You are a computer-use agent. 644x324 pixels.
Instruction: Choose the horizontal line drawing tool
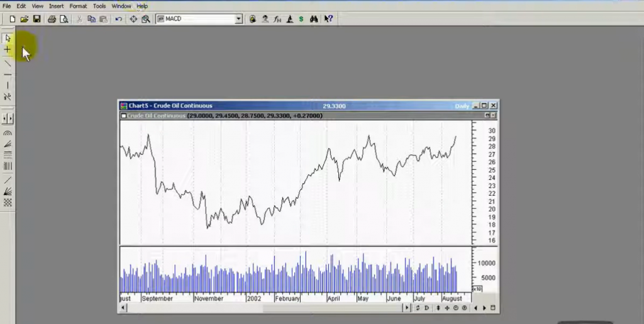point(8,74)
